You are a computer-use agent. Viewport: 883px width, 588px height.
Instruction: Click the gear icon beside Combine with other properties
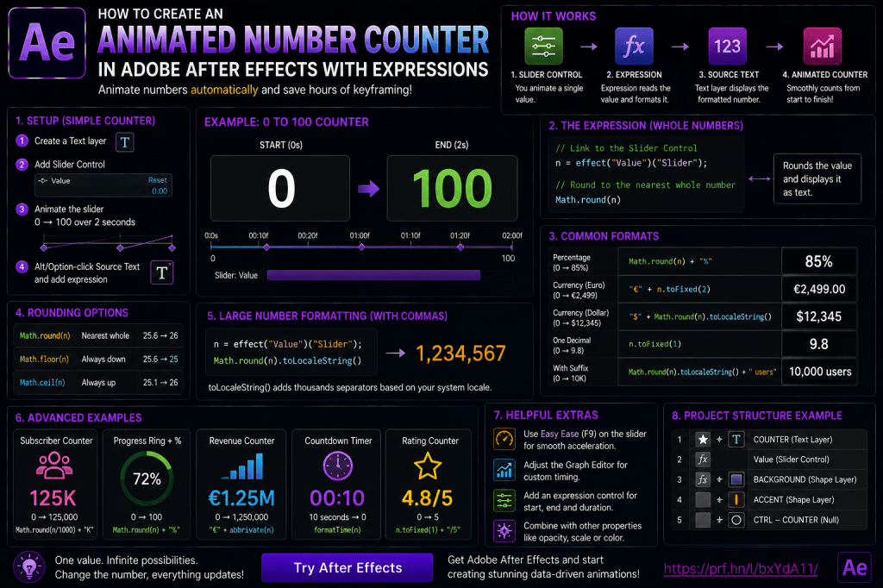pyautogui.click(x=504, y=530)
